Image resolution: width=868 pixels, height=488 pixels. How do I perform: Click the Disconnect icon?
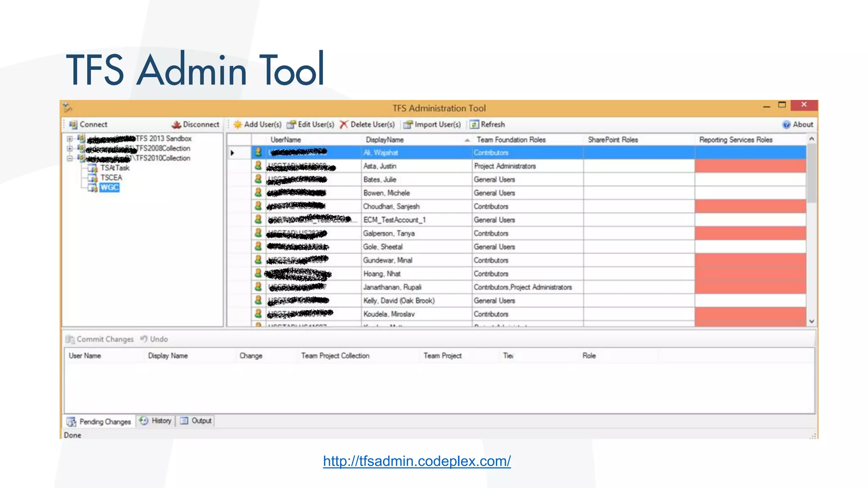(x=176, y=125)
